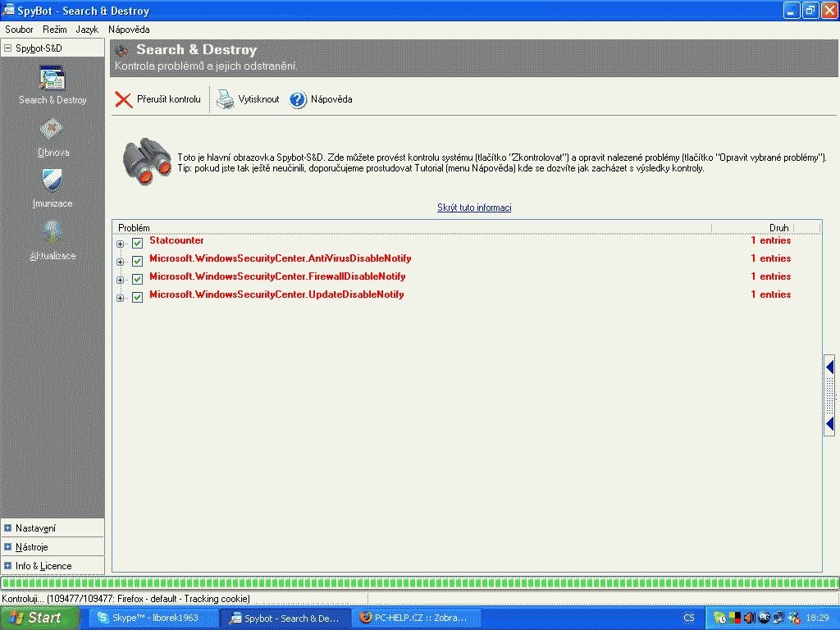Open the Imunizace shield icon

[x=52, y=180]
